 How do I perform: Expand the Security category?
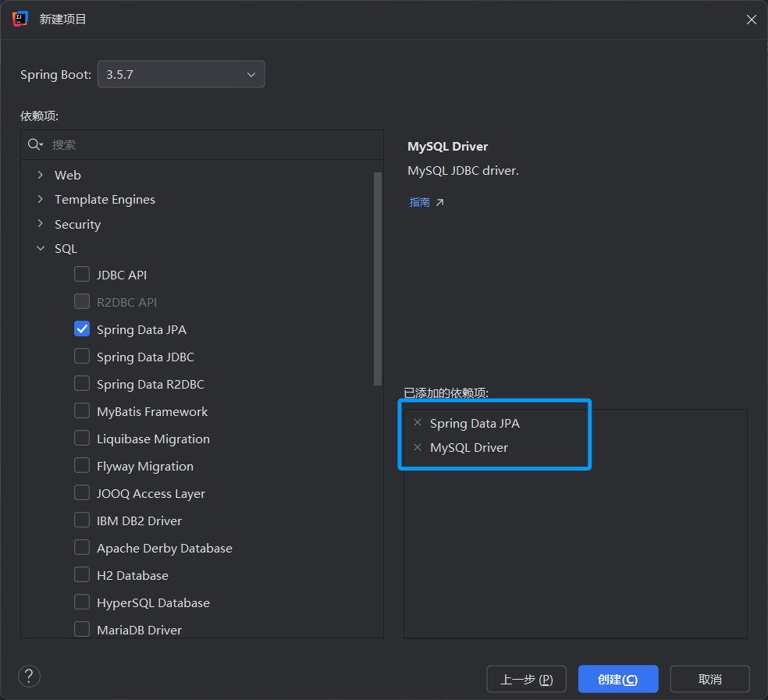[41, 223]
